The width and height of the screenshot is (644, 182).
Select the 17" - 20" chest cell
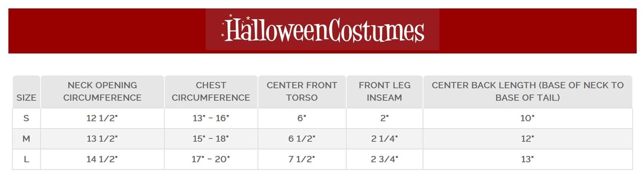coord(211,159)
